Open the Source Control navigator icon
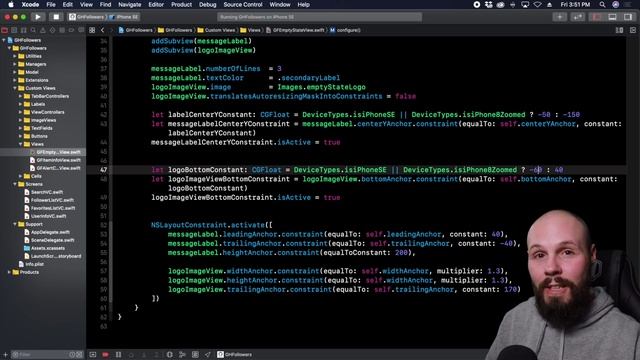Screen dimensions: 640x360 click(x=14, y=30)
